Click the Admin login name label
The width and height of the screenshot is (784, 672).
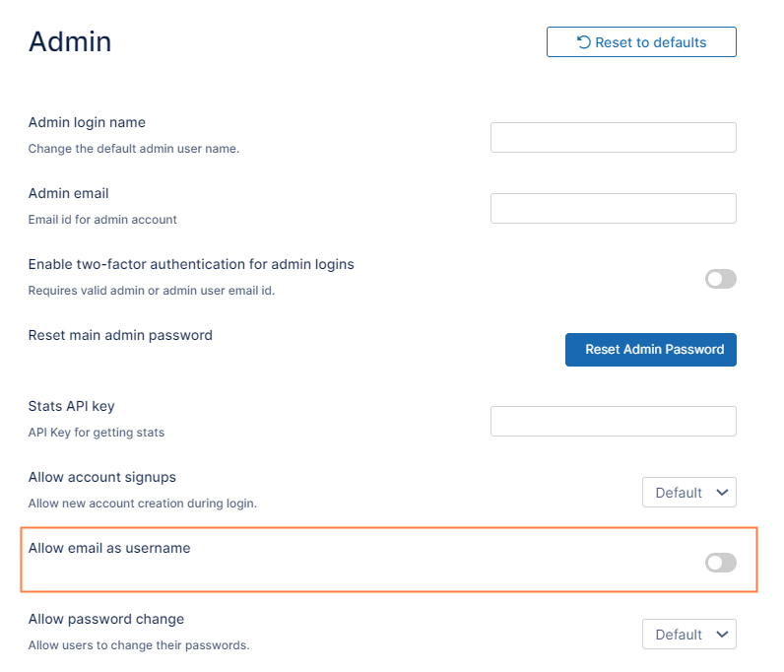(x=87, y=123)
